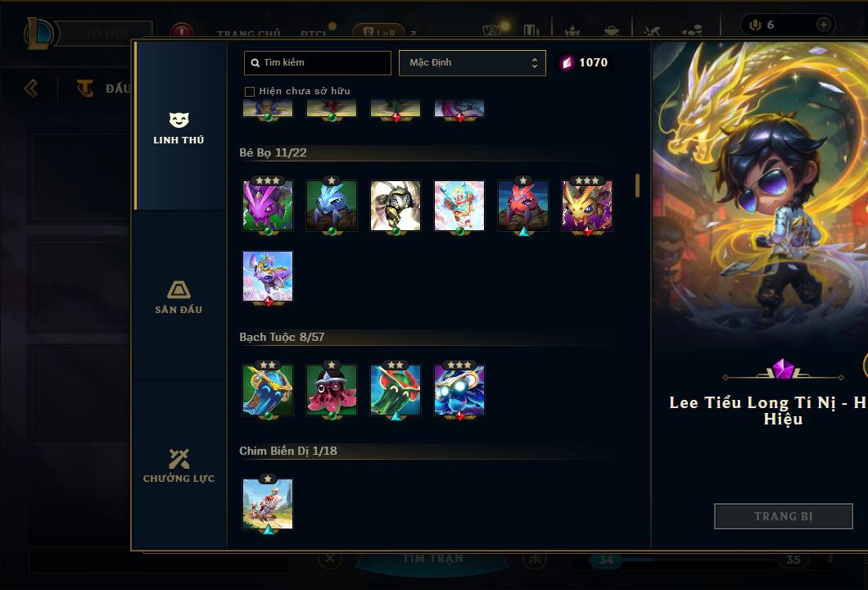
Task: Choose the three-star golden Bé Bọ
Action: pos(587,206)
